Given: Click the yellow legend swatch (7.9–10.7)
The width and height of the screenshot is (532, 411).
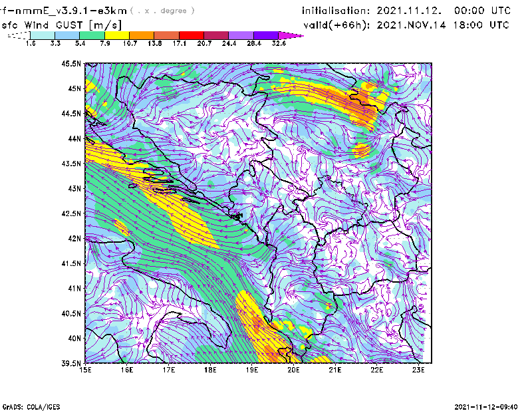Looking at the screenshot, I should (117, 35).
